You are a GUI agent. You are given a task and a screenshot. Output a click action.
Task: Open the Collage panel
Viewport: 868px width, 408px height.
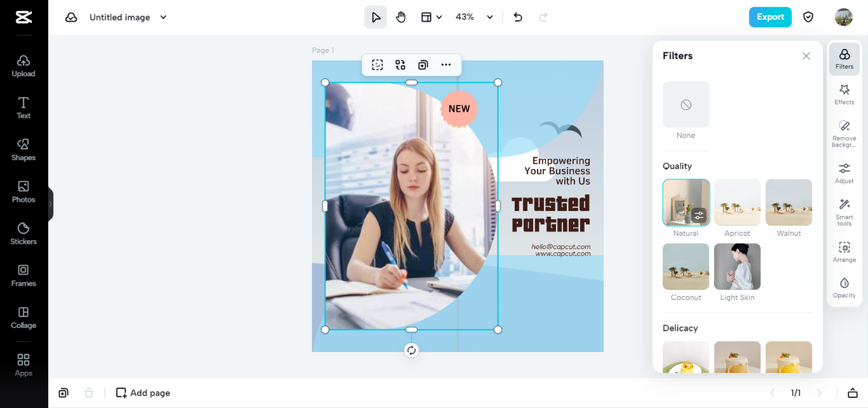(24, 318)
